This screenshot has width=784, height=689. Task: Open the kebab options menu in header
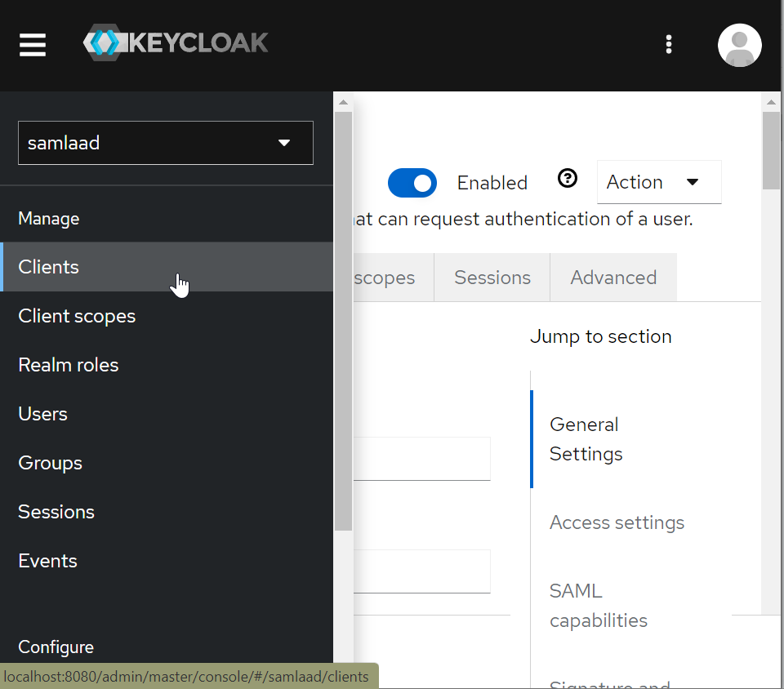[669, 45]
